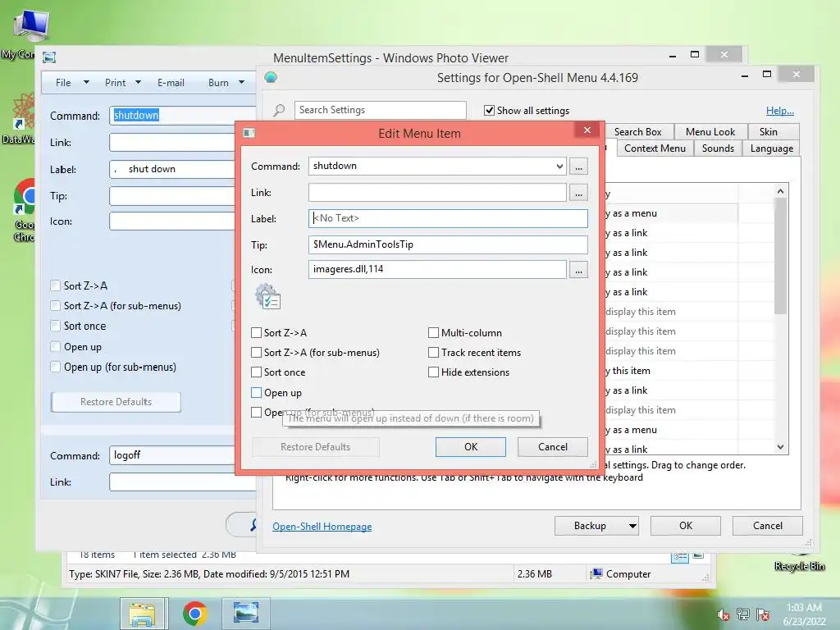Check Sort once in Edit Menu Item dialog

click(256, 372)
